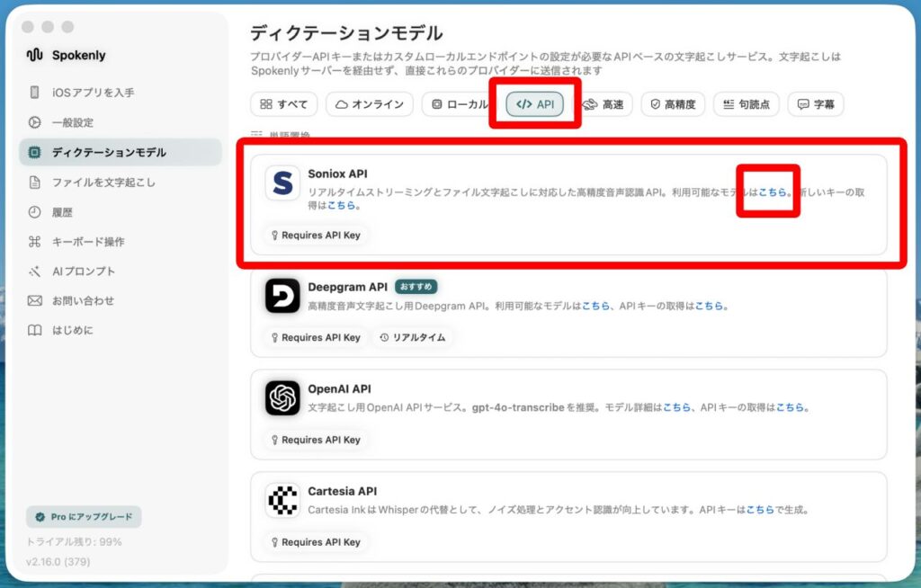
Task: Toggle the ローカル filter chip
Action: (459, 104)
